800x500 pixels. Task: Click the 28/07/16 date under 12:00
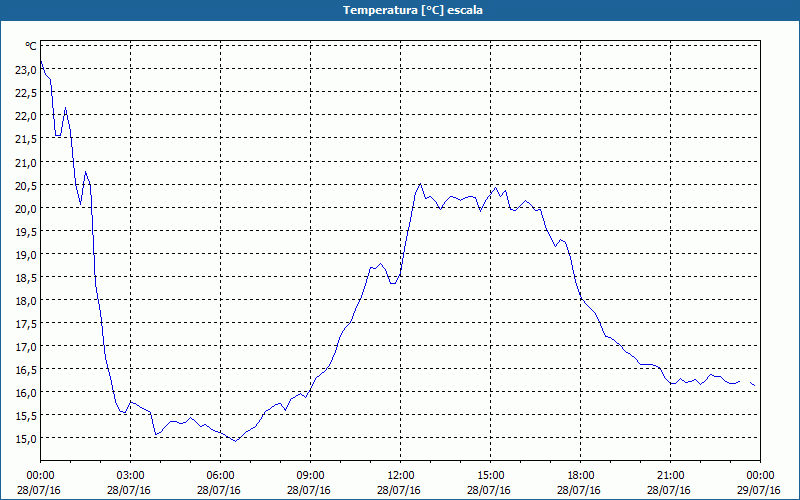coord(399,490)
